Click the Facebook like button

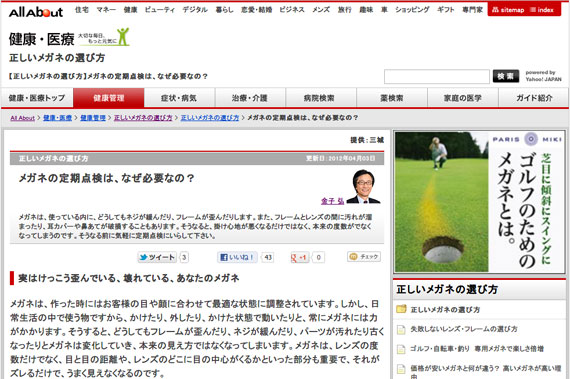(x=237, y=257)
